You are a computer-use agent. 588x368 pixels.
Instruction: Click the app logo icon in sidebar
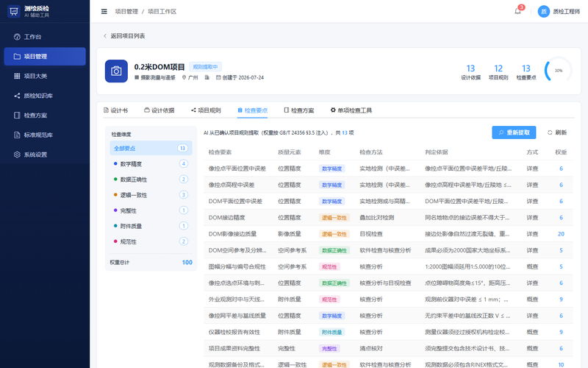click(x=14, y=11)
